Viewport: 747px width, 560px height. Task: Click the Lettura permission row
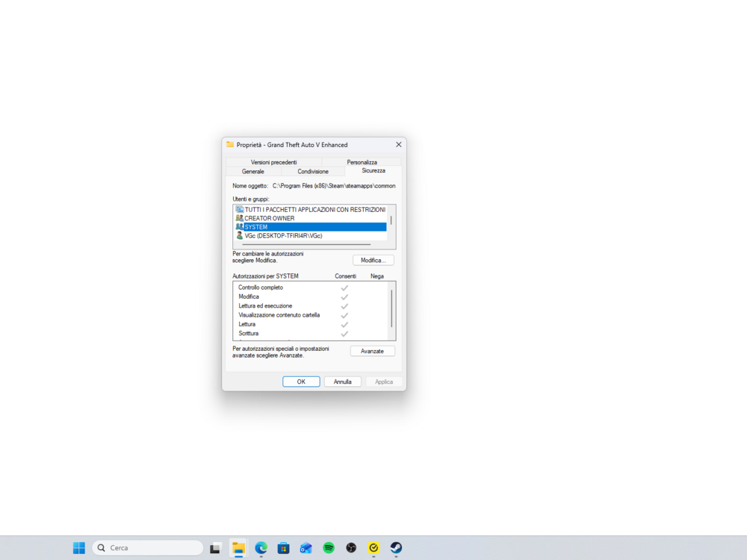point(311,324)
